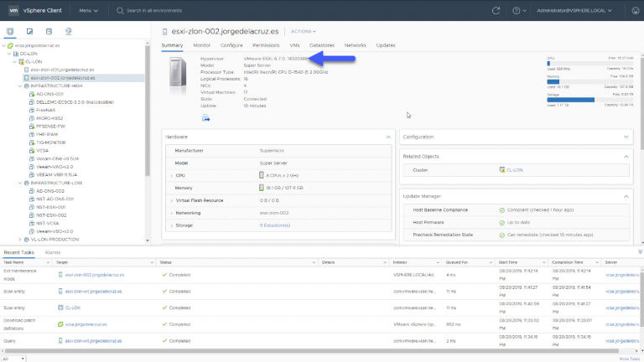Expand the Networking row in Hardware
Image resolution: width=644 pixels, height=362 pixels.
[x=171, y=213]
